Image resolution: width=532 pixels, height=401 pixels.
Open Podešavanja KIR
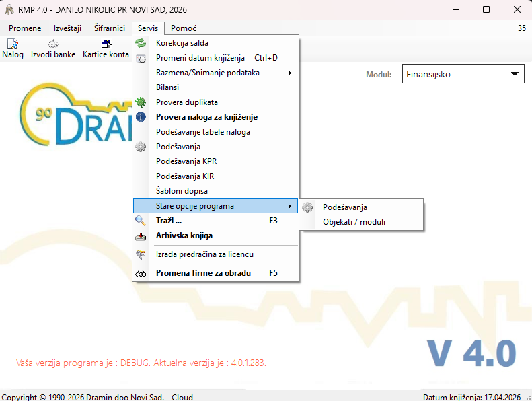coord(215,176)
